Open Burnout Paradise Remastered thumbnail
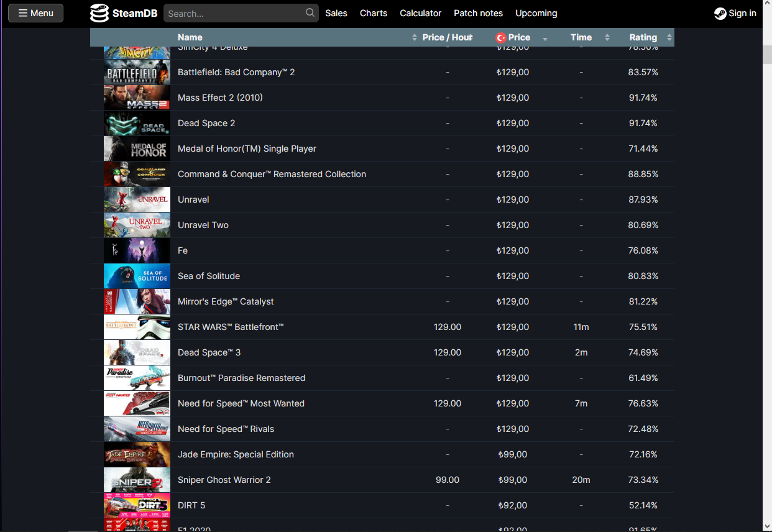 pos(137,378)
